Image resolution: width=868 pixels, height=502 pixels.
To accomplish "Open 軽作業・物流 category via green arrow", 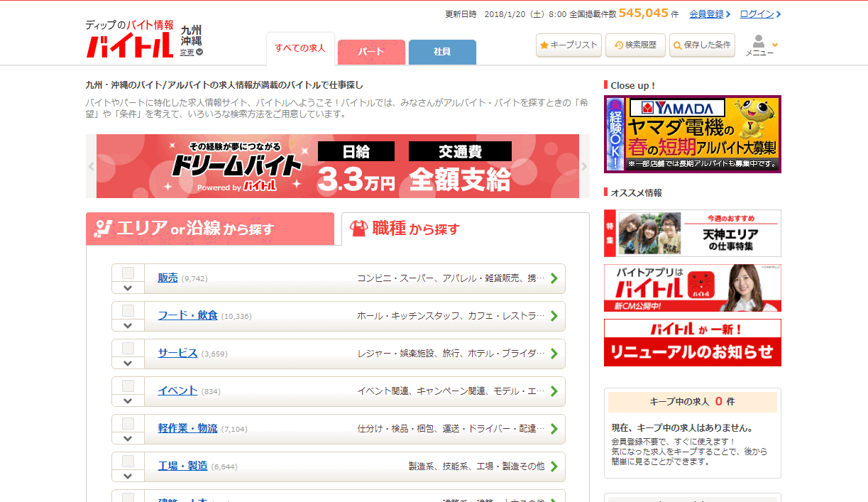I will pos(554,429).
